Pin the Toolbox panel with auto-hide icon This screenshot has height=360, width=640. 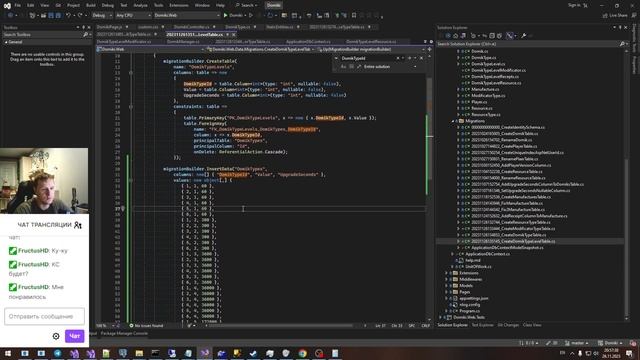(x=83, y=27)
